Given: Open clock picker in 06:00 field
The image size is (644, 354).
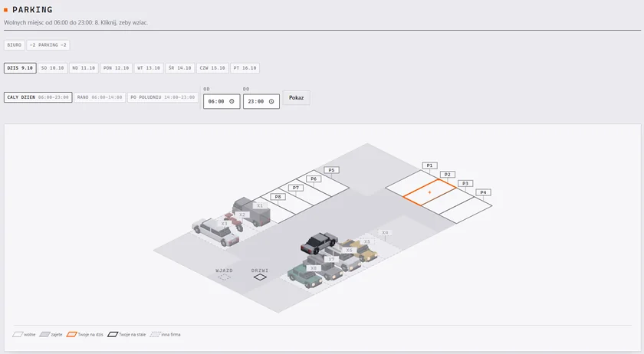Looking at the screenshot, I should [x=232, y=101].
